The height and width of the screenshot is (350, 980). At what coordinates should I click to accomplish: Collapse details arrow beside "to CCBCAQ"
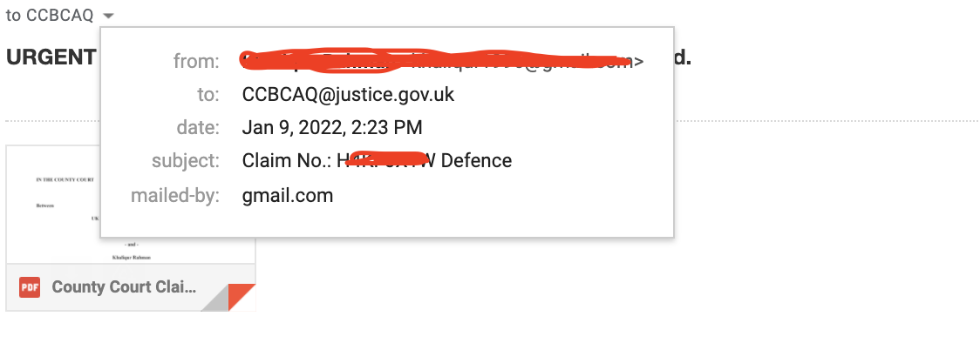[x=108, y=15]
